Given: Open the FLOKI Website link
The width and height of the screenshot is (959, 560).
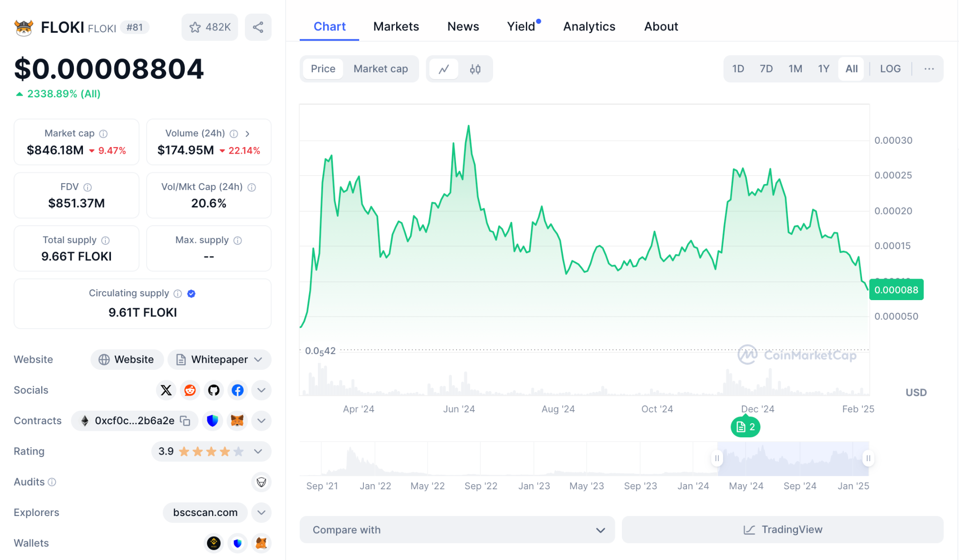Looking at the screenshot, I should tap(127, 360).
